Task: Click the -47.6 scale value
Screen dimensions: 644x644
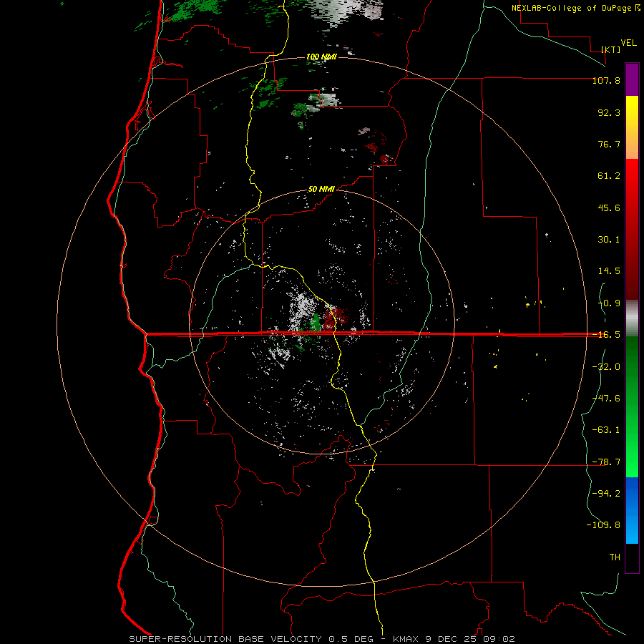Action: pos(606,399)
